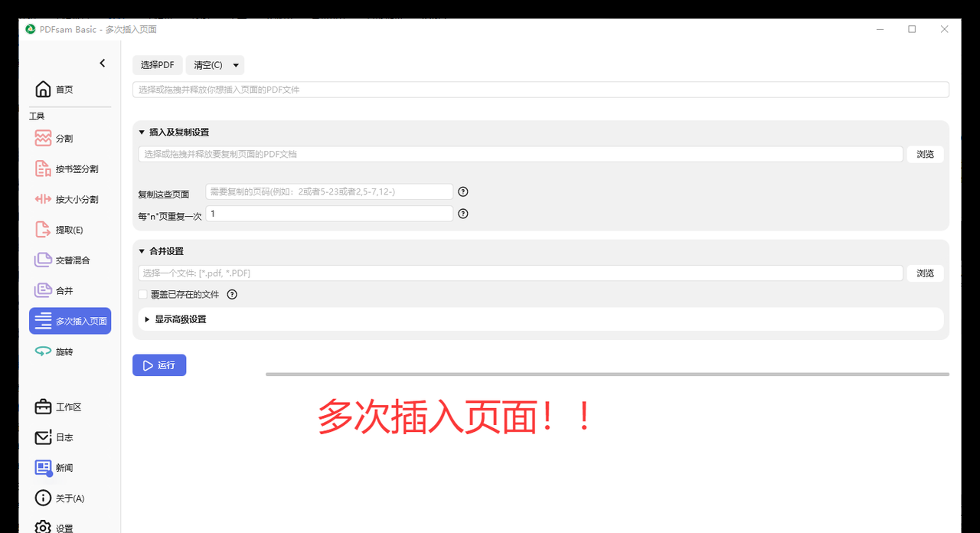Open the 合并 merge tool
980x533 pixels.
click(x=61, y=290)
